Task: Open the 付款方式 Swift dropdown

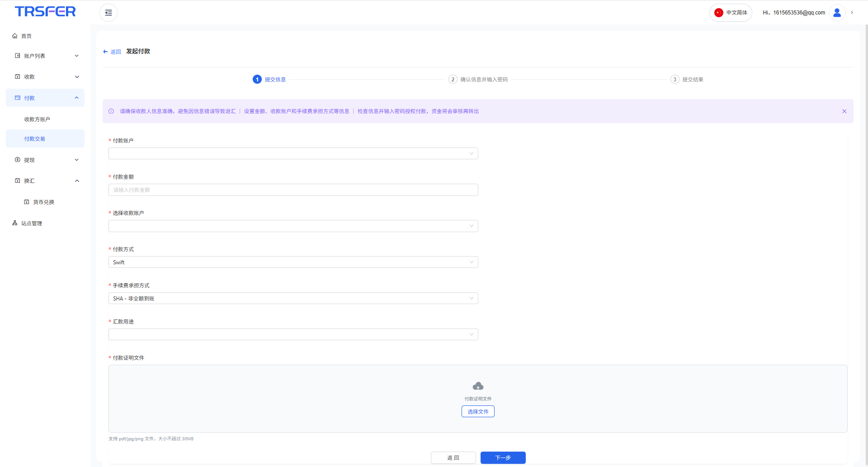Action: (x=293, y=262)
